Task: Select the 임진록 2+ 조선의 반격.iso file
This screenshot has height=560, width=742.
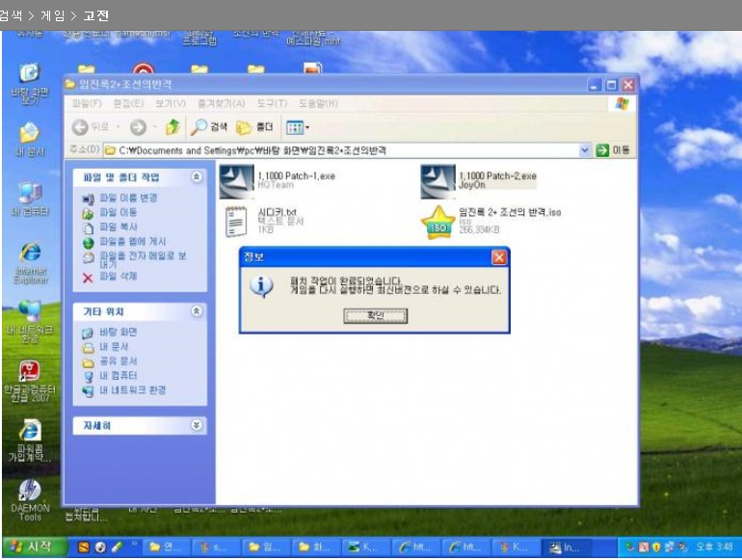Action: (x=438, y=222)
